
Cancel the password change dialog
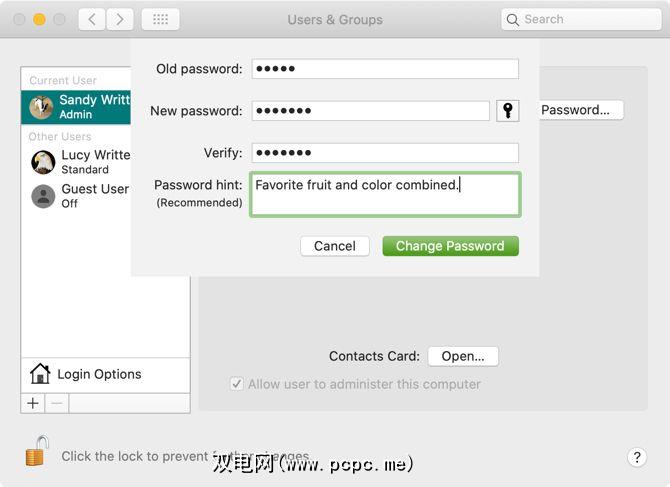click(x=334, y=246)
